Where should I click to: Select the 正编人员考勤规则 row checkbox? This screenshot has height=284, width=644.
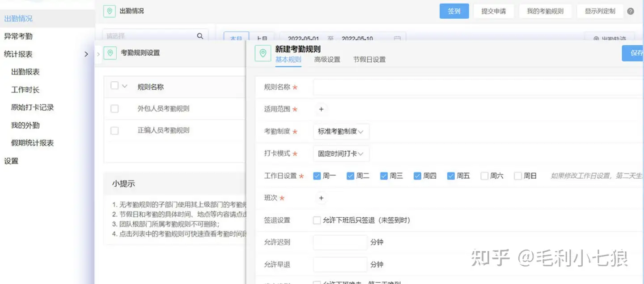pyautogui.click(x=114, y=131)
